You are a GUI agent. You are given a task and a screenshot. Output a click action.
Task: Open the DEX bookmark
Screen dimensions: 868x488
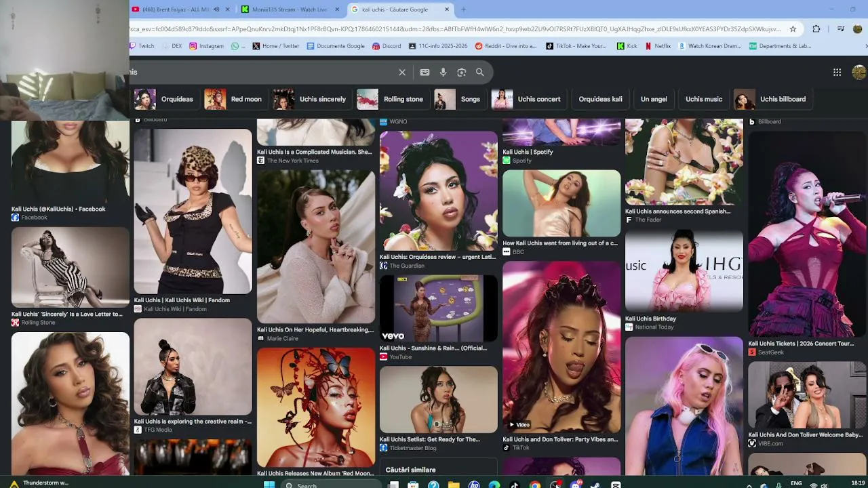click(x=172, y=46)
